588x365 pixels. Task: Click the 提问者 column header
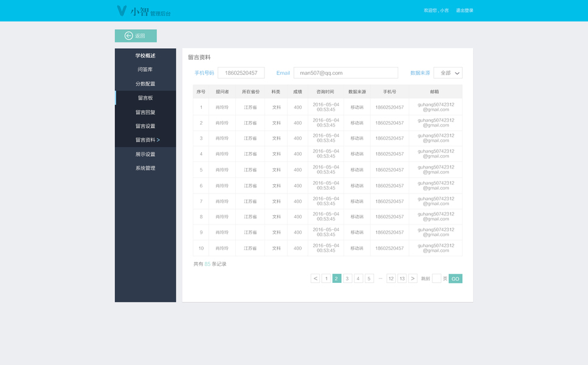[222, 91]
